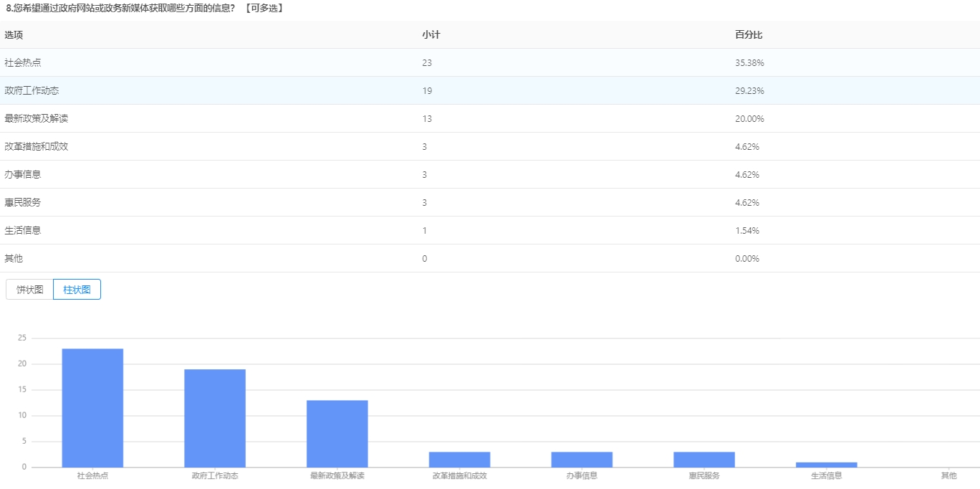980x489 pixels.
Task: Click the 改革措施和成效 row label
Action: click(x=37, y=146)
